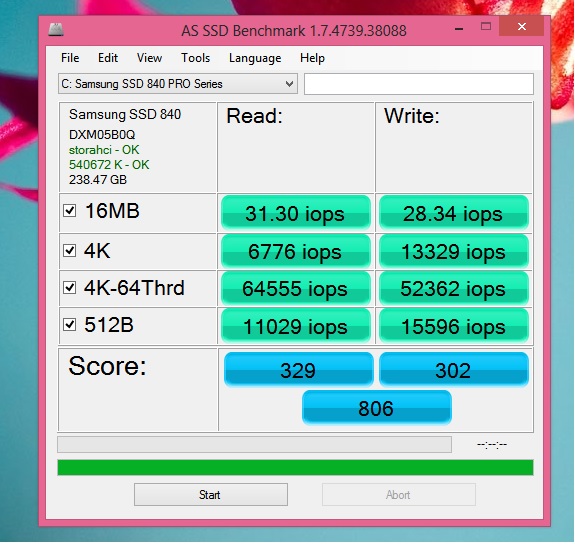
Task: Click the Read: column header
Action: tap(254, 116)
